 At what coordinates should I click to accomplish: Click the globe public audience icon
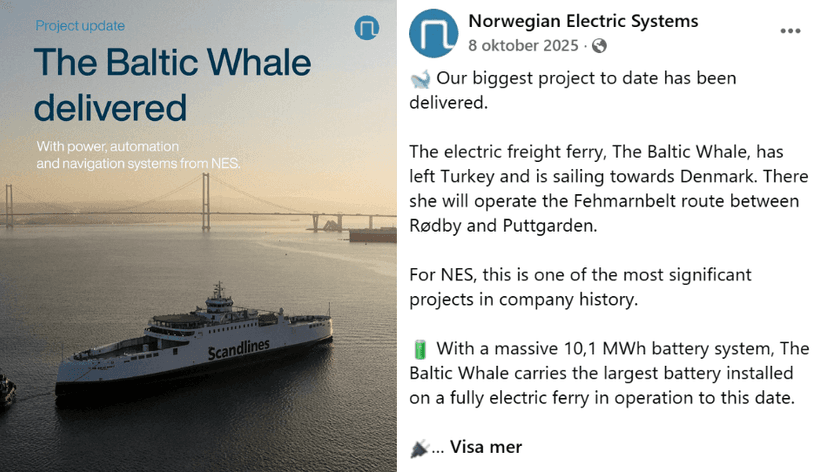pos(599,45)
